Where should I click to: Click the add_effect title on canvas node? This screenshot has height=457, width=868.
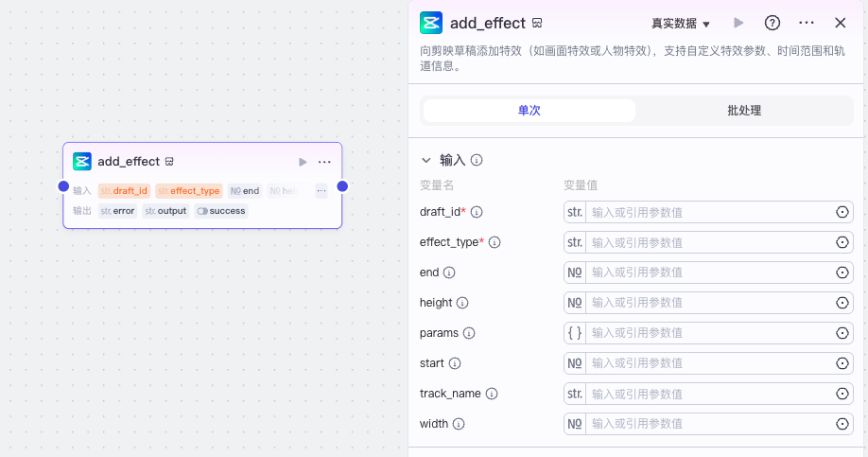(x=129, y=162)
